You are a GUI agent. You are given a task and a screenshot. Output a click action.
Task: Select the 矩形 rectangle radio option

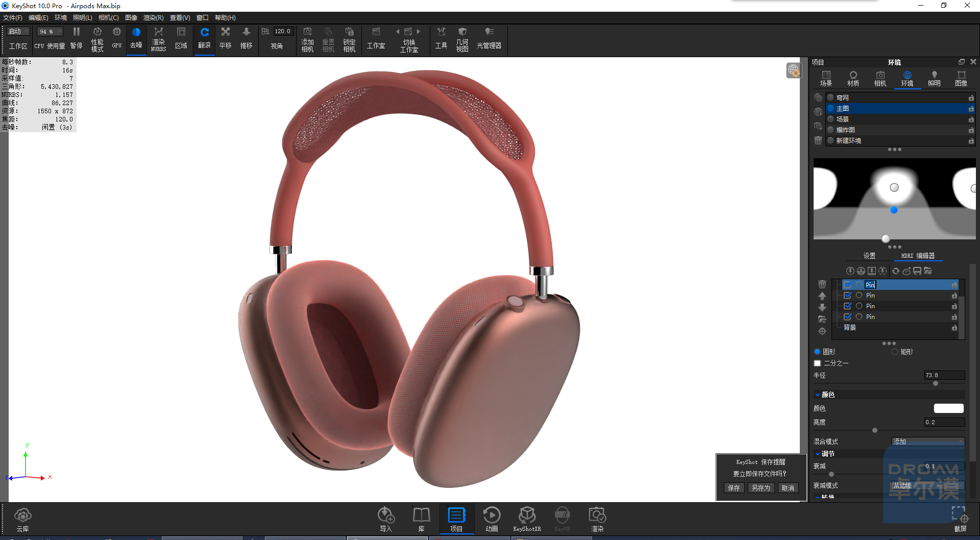(894, 352)
